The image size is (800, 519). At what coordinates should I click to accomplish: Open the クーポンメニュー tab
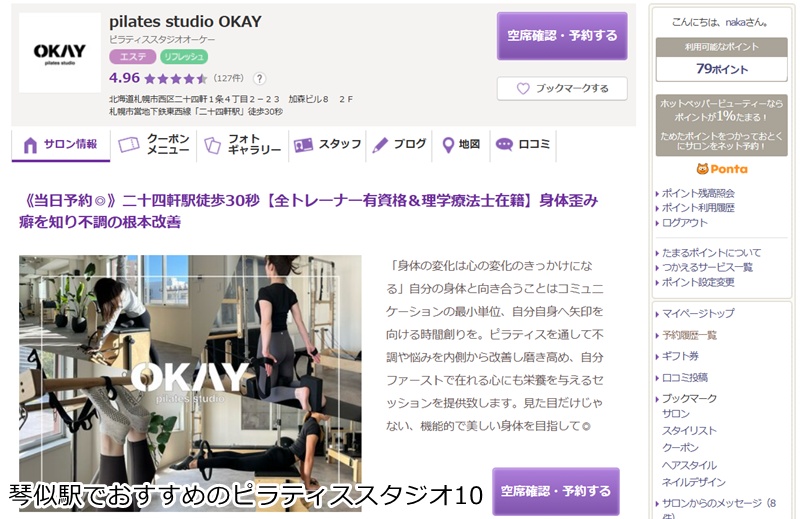tap(154, 146)
